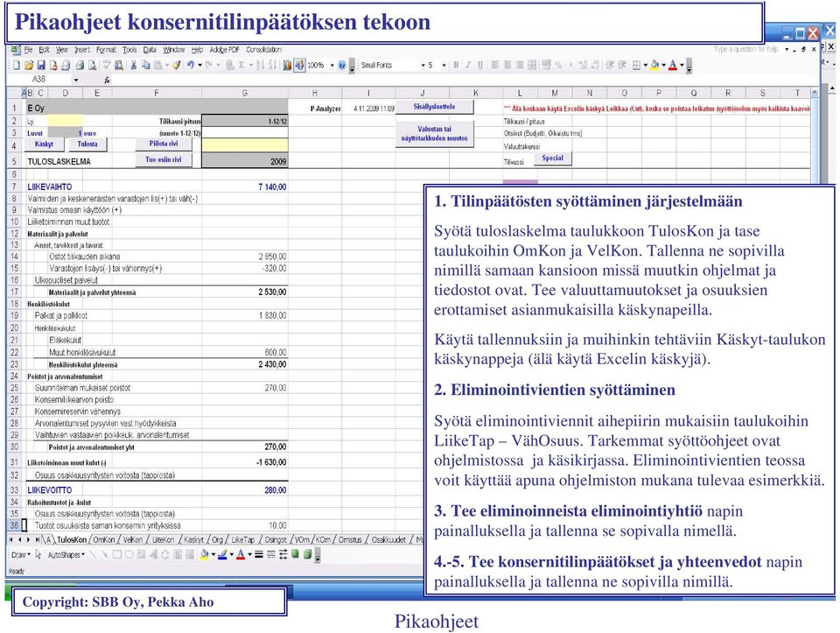Click the Bold formatting icon

(456, 65)
